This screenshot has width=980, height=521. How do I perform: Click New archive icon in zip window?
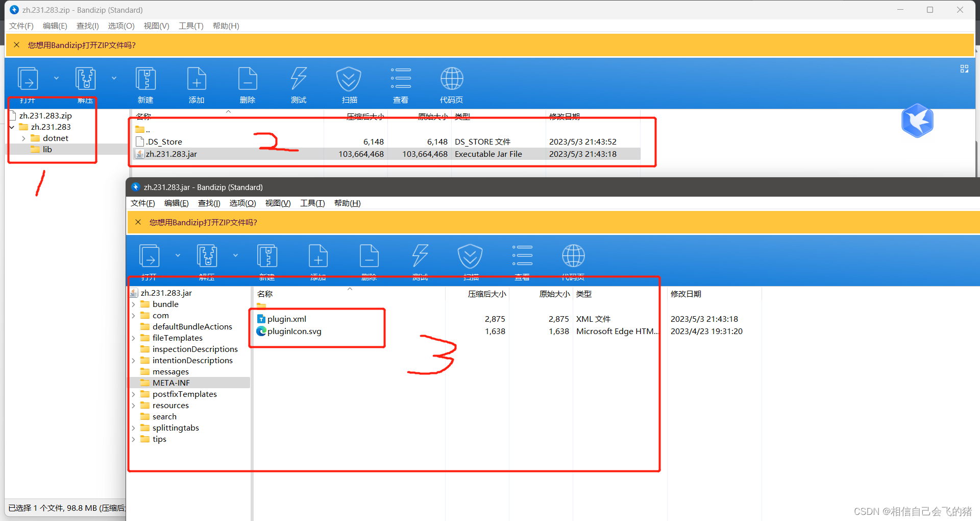pyautogui.click(x=145, y=79)
